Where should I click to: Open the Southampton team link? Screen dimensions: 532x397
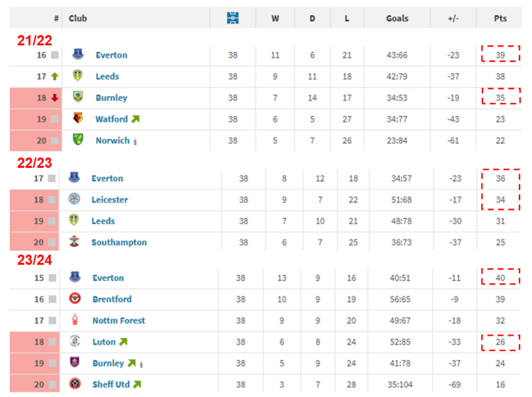pyautogui.click(x=119, y=242)
